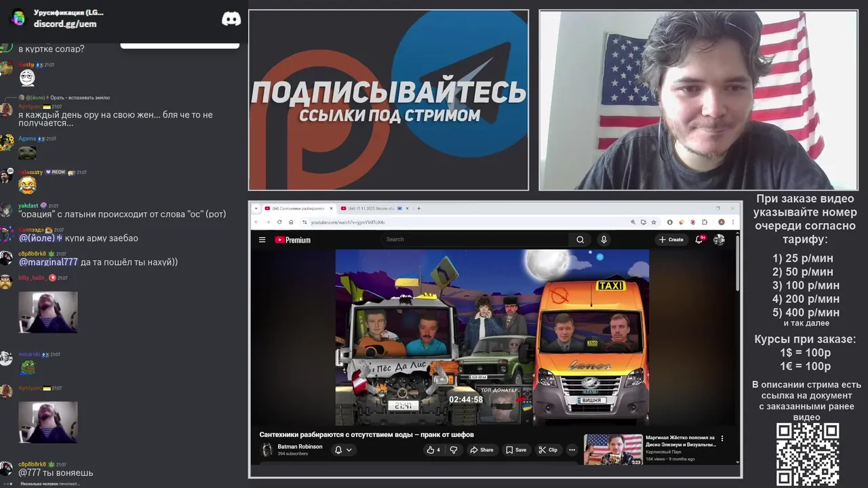Open more actions ellipsis under video
This screenshot has height=488, width=868.
point(572,449)
